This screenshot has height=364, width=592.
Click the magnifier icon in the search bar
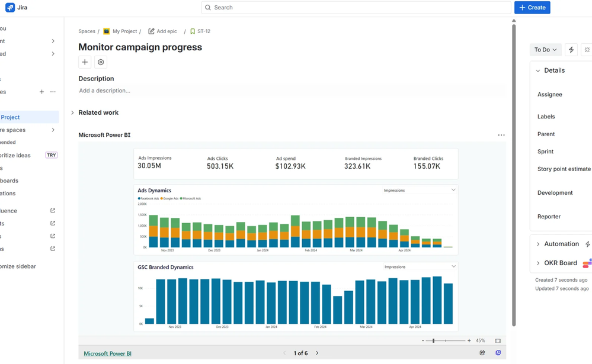click(x=207, y=8)
